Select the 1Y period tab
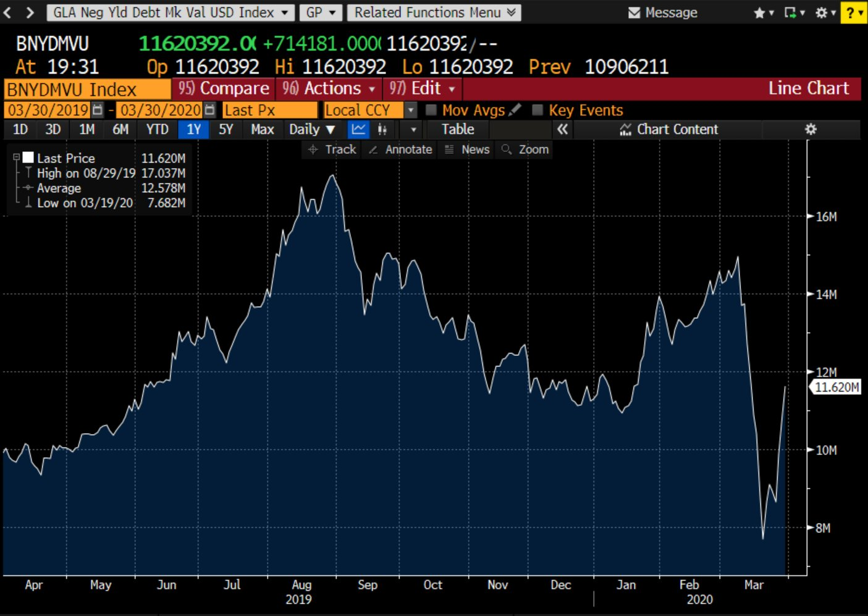 pyautogui.click(x=194, y=129)
